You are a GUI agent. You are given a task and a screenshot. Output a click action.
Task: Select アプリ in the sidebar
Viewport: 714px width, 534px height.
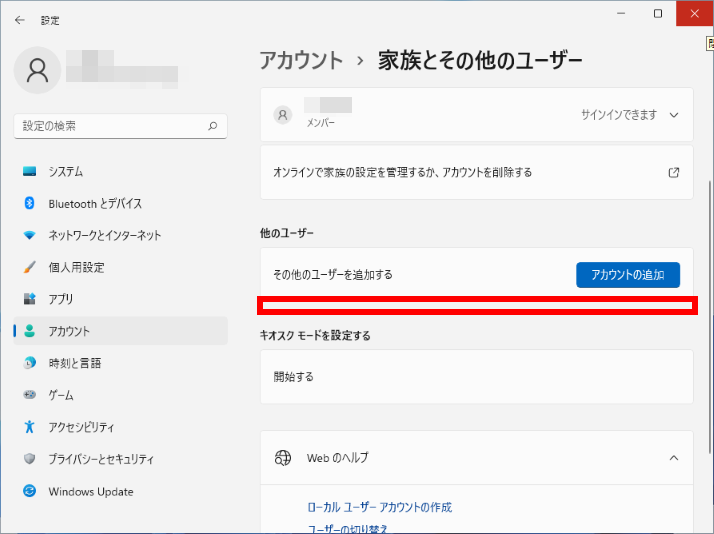click(x=121, y=299)
